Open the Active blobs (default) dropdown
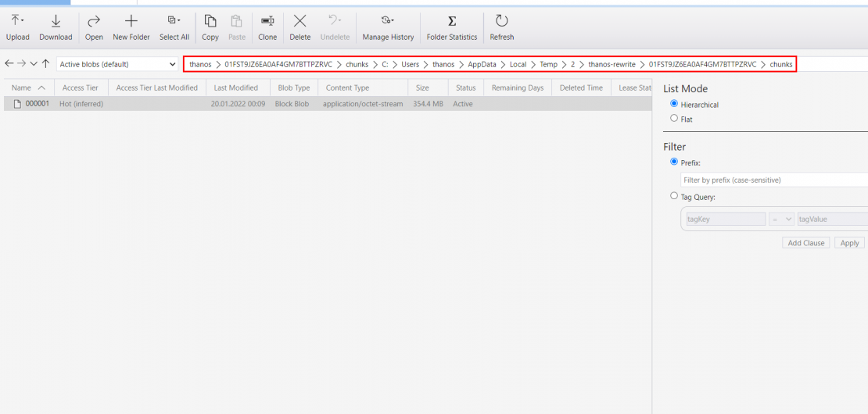The height and width of the screenshot is (414, 868). pyautogui.click(x=117, y=64)
